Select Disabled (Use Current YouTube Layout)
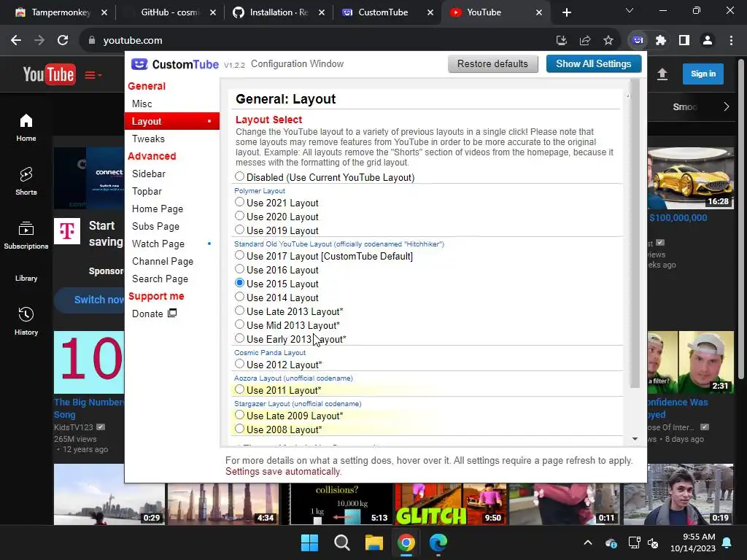This screenshot has width=747, height=560. 239,176
